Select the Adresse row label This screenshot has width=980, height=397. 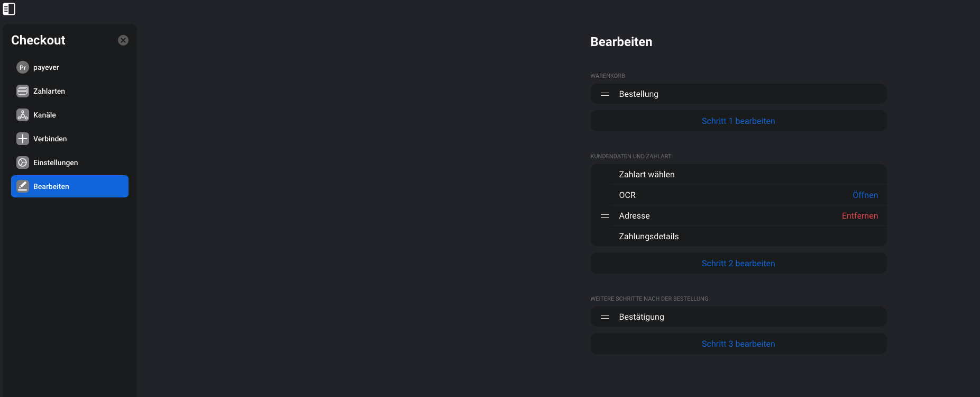634,216
